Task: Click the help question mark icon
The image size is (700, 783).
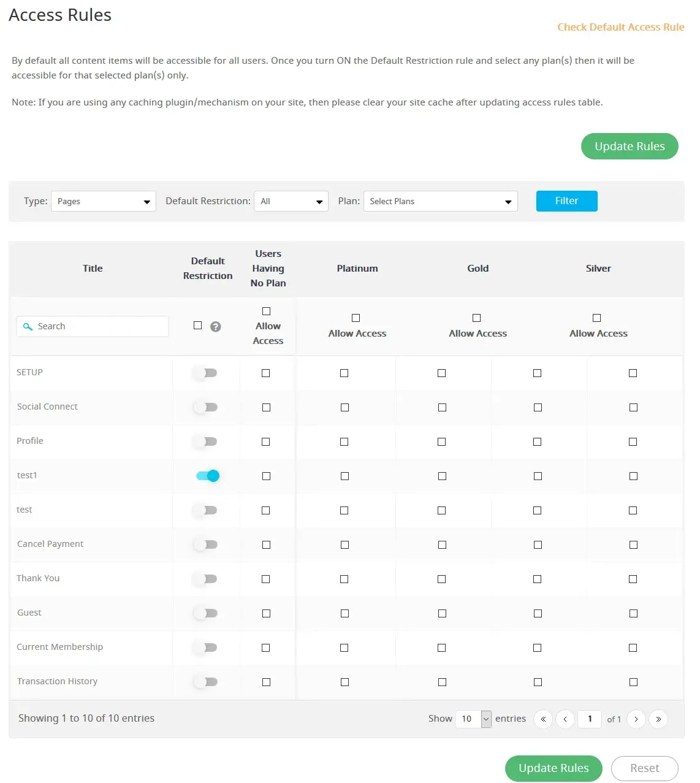Action: click(215, 327)
